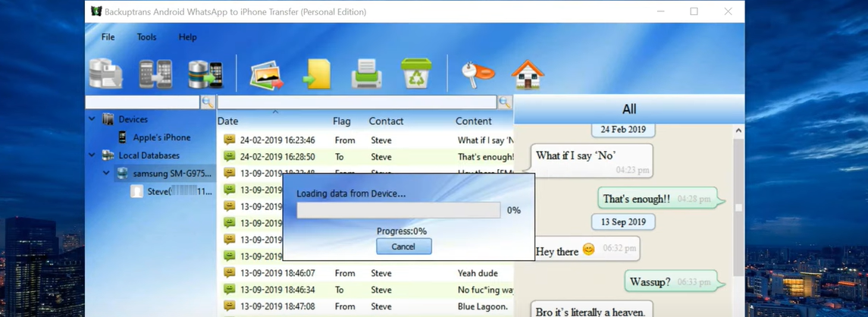Click the home toolbar icon
The width and height of the screenshot is (868, 317).
pyautogui.click(x=528, y=74)
